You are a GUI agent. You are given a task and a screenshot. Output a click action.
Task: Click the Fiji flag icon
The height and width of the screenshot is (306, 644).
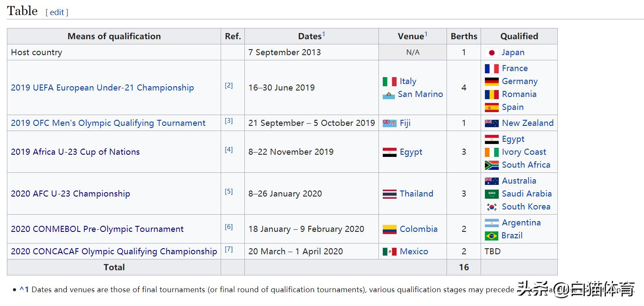click(x=389, y=123)
